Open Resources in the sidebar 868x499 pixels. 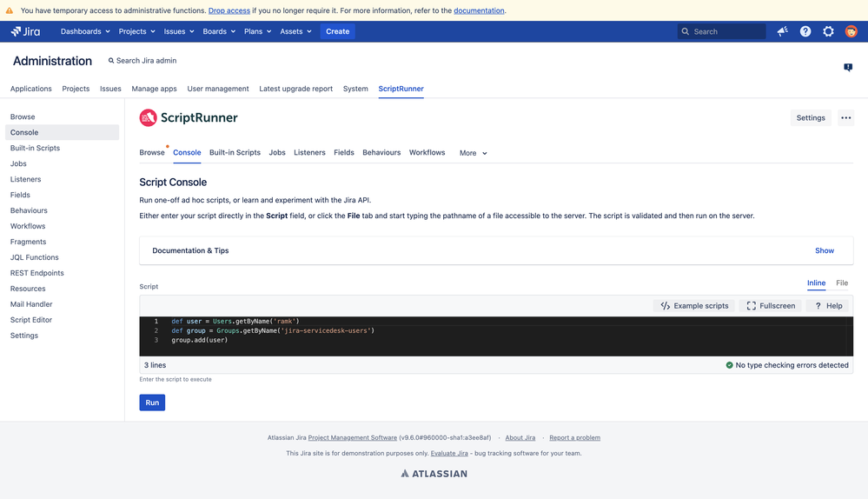click(62, 289)
